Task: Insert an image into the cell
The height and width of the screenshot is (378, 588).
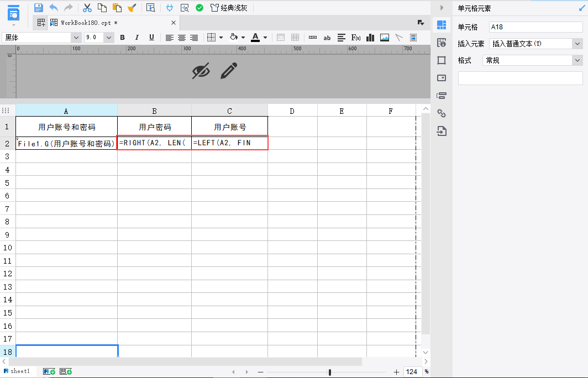Action: coord(385,38)
